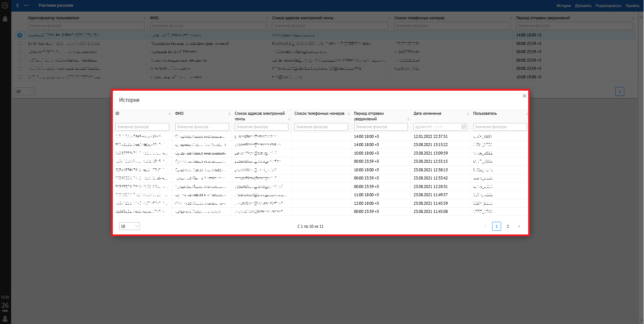Click Удалить in the top bar

coord(632,6)
